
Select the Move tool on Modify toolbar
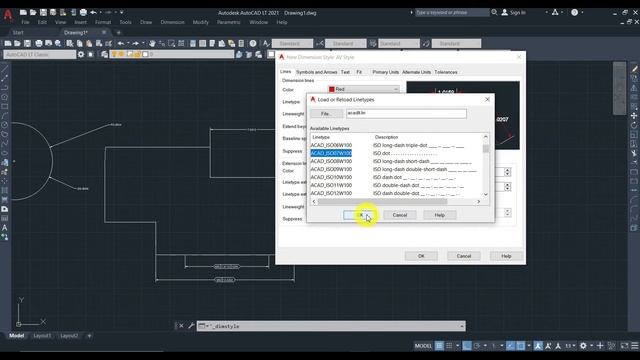click(x=634, y=116)
